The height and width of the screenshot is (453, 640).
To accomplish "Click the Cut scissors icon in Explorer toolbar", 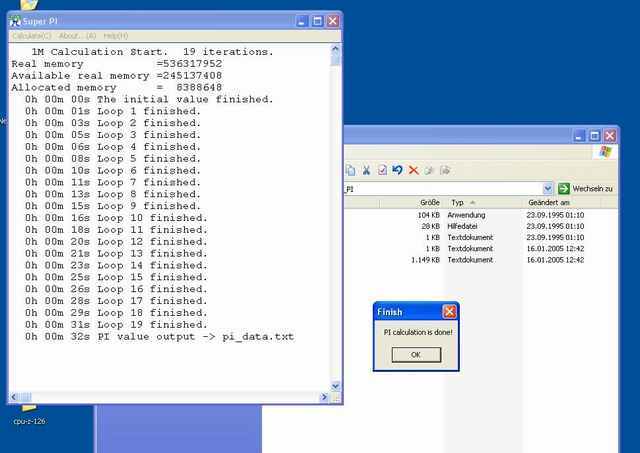I will pyautogui.click(x=366, y=170).
